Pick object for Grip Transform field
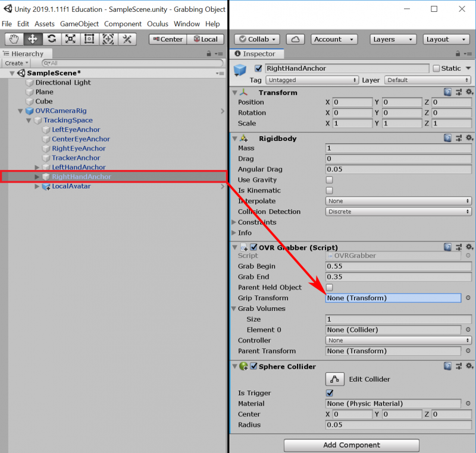This screenshot has height=453, width=476. tap(468, 298)
